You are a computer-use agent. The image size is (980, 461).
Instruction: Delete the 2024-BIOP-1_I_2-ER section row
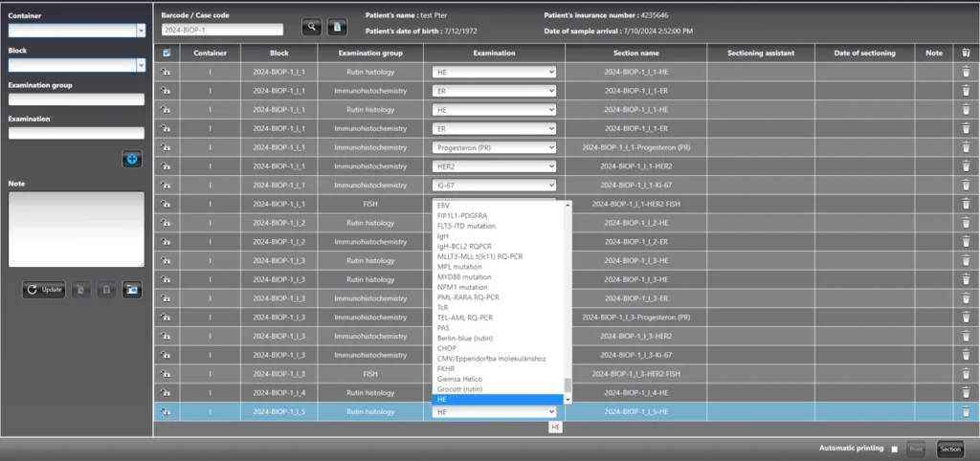click(966, 242)
